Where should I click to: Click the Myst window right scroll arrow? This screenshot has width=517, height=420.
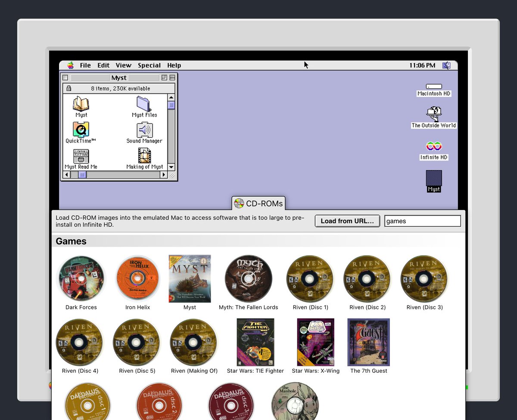[164, 175]
